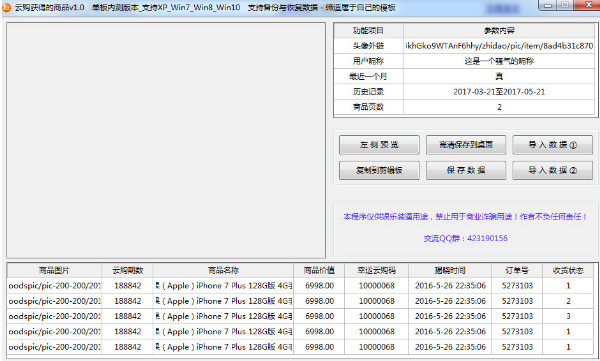The image size is (600, 361).
Task: Click the 导入数据① button
Action: [553, 145]
